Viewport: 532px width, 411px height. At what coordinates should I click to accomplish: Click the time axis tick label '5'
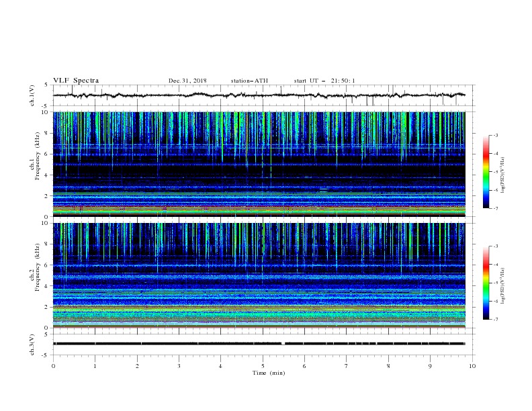pos(263,366)
